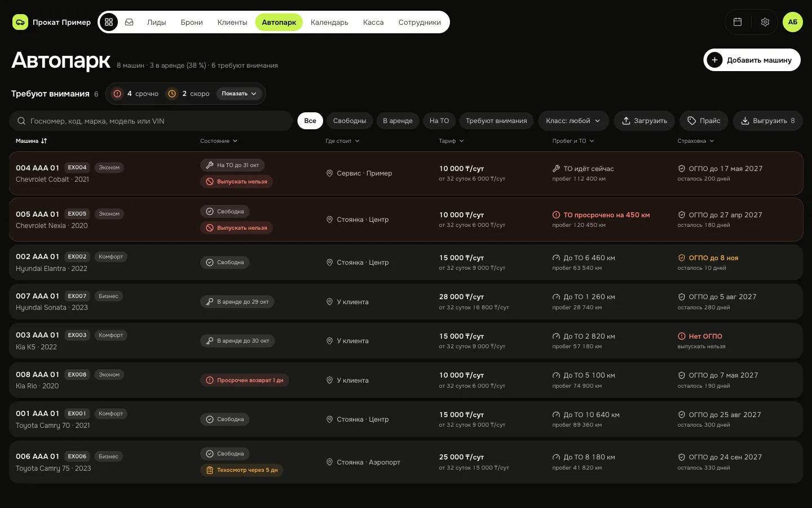
Task: Expand the Показать dropdown
Action: click(x=239, y=94)
